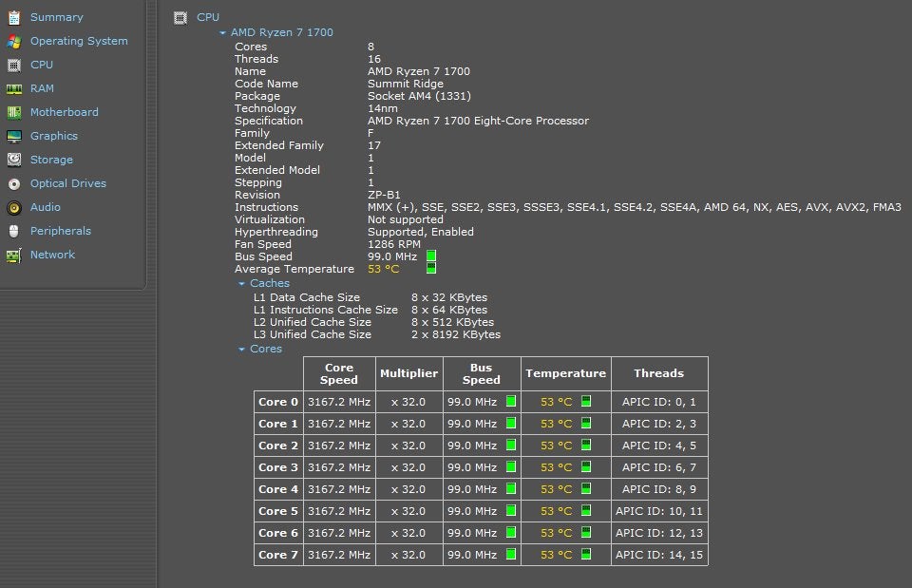Click the Code Name value 'Summit Ridge'
The height and width of the screenshot is (588, 912).
point(406,84)
